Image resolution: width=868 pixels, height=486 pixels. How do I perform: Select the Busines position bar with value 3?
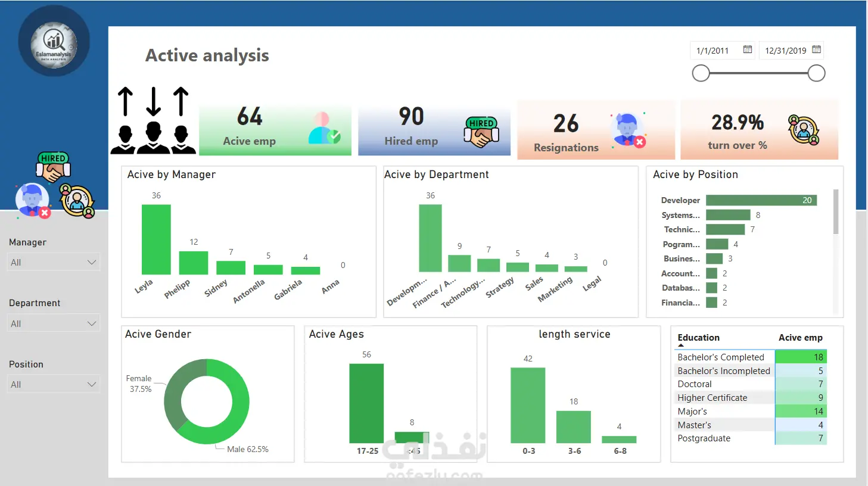click(714, 258)
